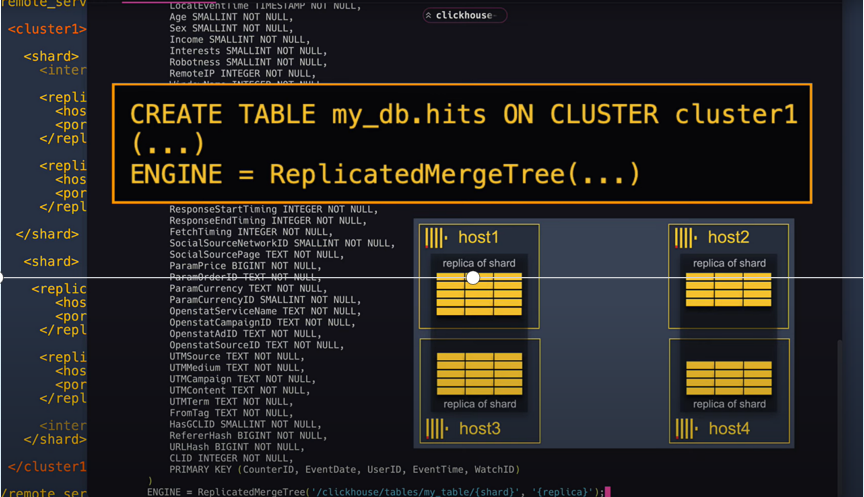Click 'ResponseEndTiming INTEGER NOT NULL,' line
The height and width of the screenshot is (497, 864).
[268, 220]
